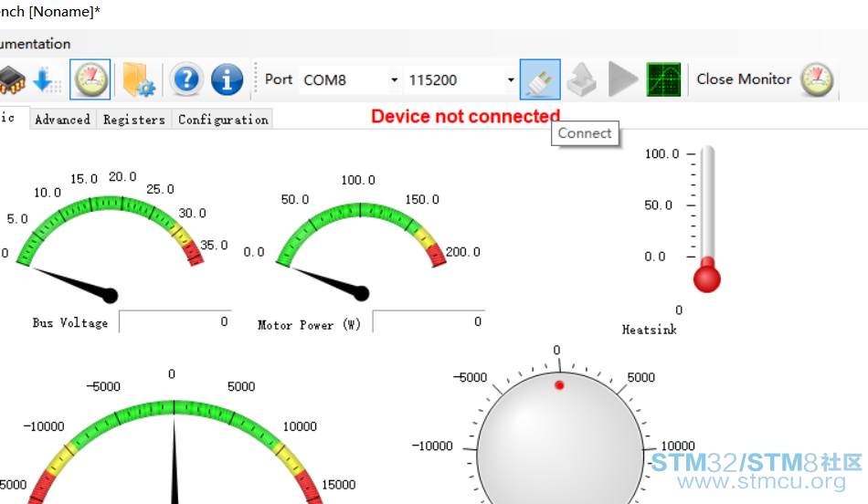Click the speed knob red dot indicator

coord(559,385)
